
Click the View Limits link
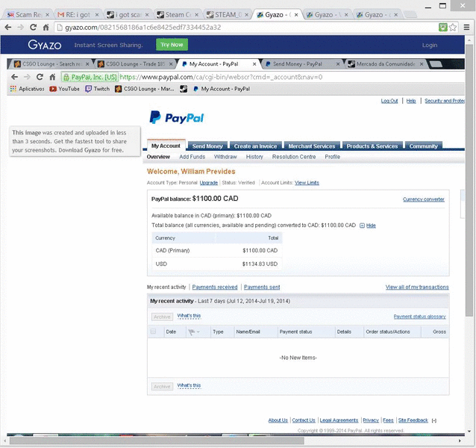[x=307, y=182]
